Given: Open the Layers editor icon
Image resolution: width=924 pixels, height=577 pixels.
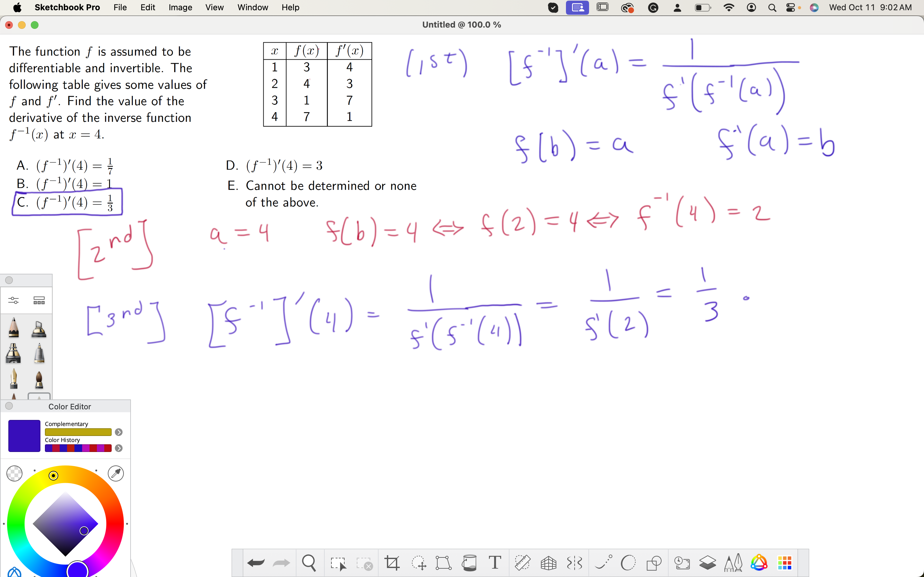Looking at the screenshot, I should point(707,563).
